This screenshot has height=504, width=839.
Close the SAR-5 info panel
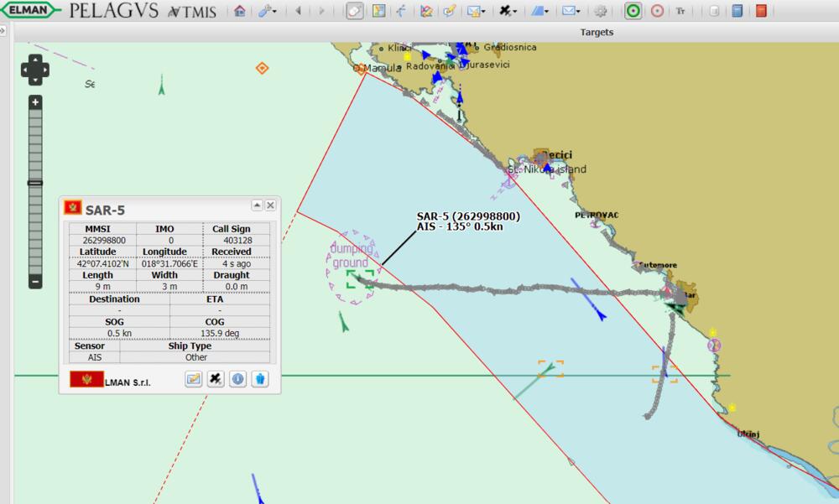[271, 205]
